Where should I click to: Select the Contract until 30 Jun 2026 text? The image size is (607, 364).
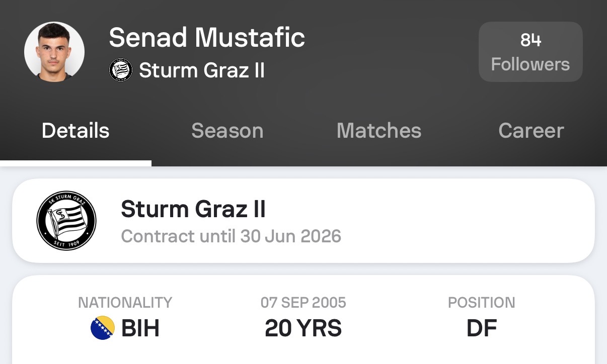point(231,236)
